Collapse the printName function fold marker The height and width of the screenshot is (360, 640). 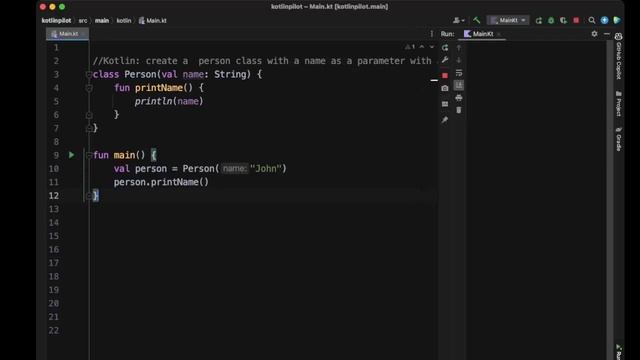[89, 88]
